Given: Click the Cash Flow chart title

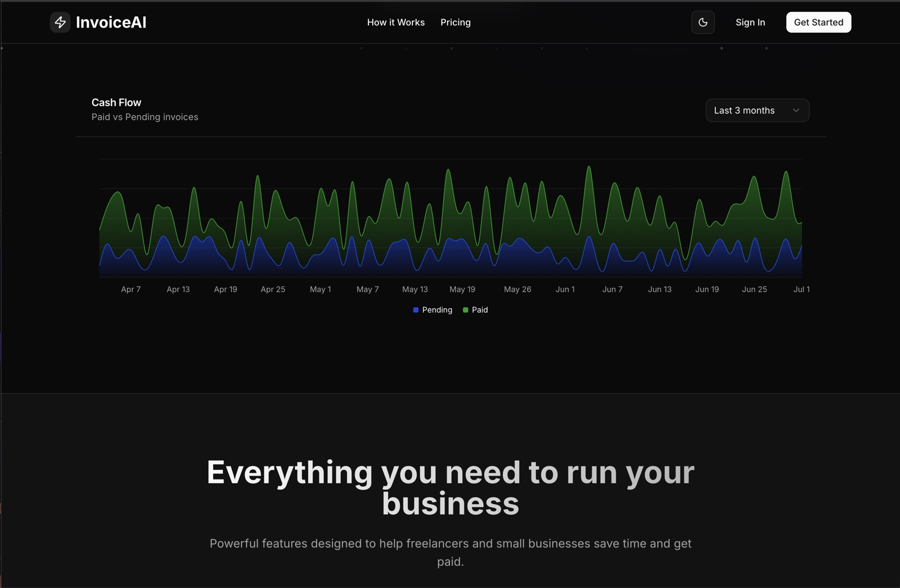Looking at the screenshot, I should [116, 102].
